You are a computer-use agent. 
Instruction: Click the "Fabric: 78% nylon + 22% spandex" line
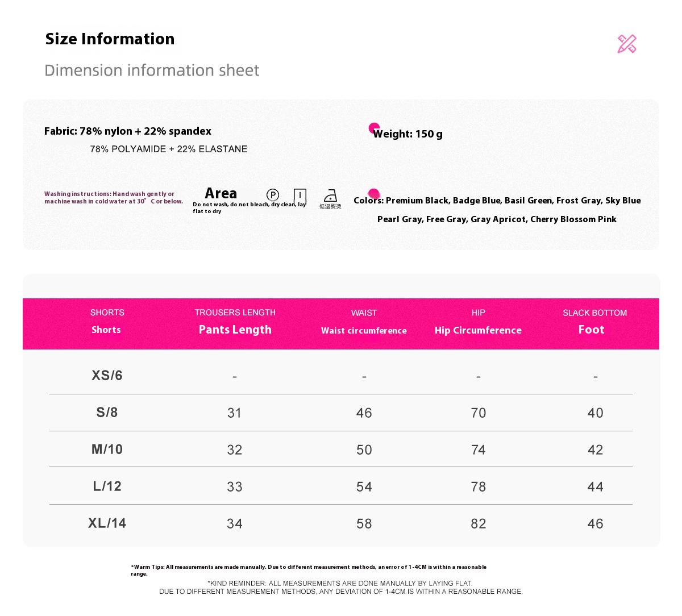(x=128, y=131)
